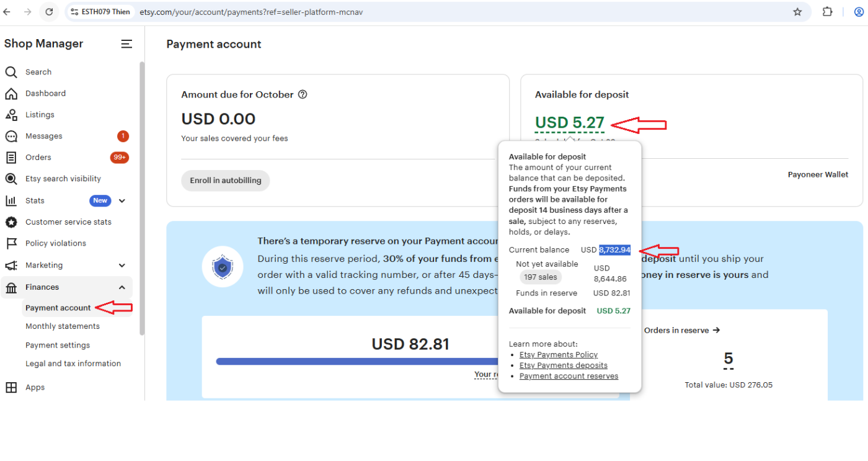Click the help icon beside Amount due
The height and width of the screenshot is (461, 868).
pos(303,95)
